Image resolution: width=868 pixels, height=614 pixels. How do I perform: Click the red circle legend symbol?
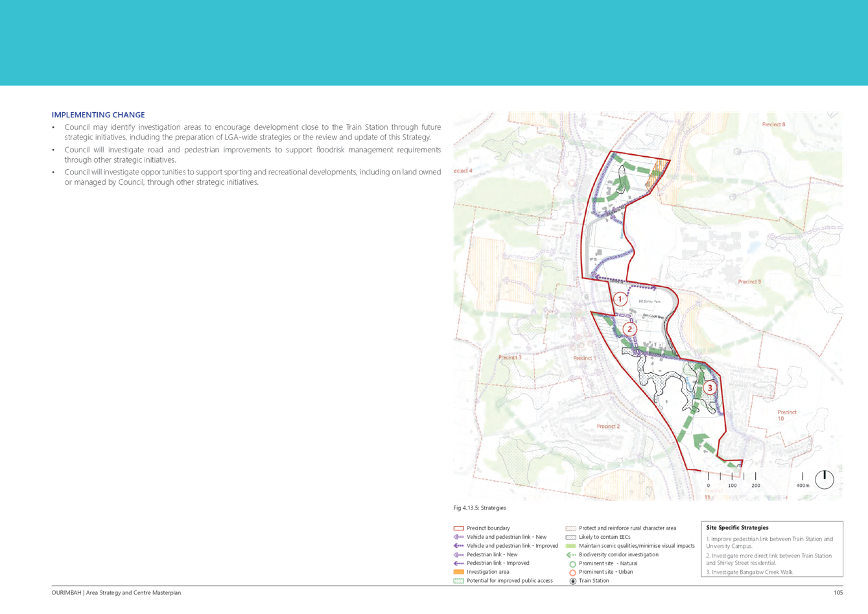coord(571,573)
